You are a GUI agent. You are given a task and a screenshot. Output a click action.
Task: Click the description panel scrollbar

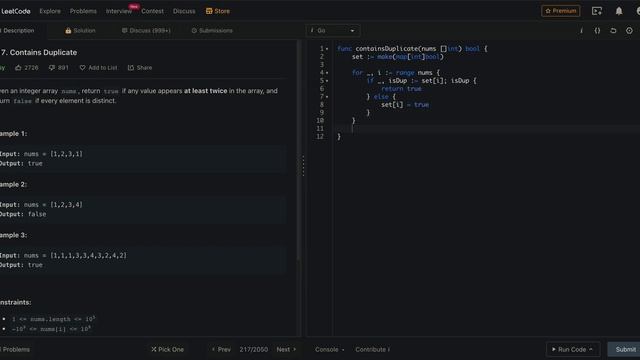click(299, 149)
